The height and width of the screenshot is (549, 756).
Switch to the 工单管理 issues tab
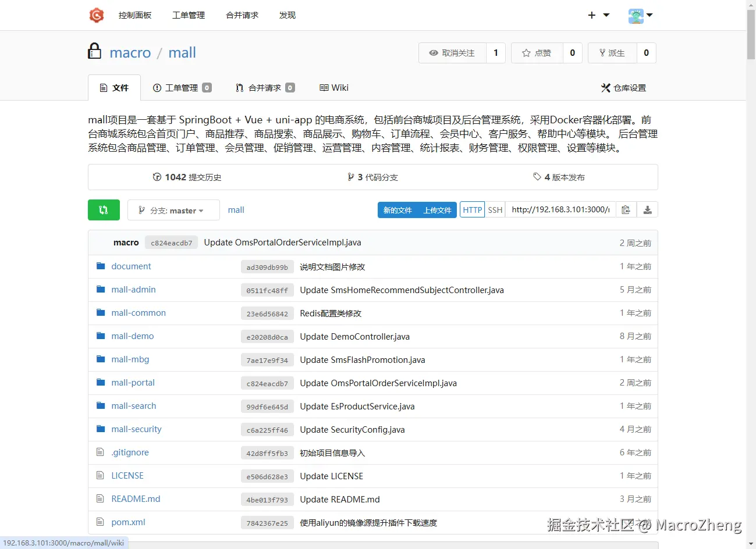point(182,88)
